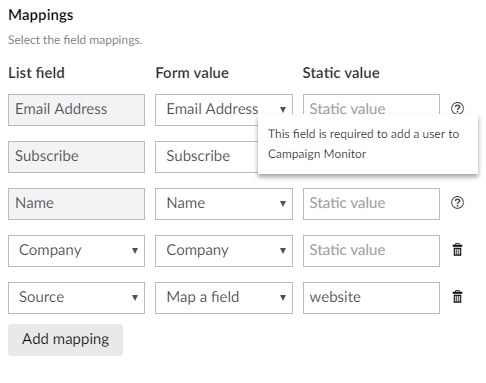Focus the static value input in Name row
Image resolution: width=486 pixels, height=383 pixels.
coord(371,204)
